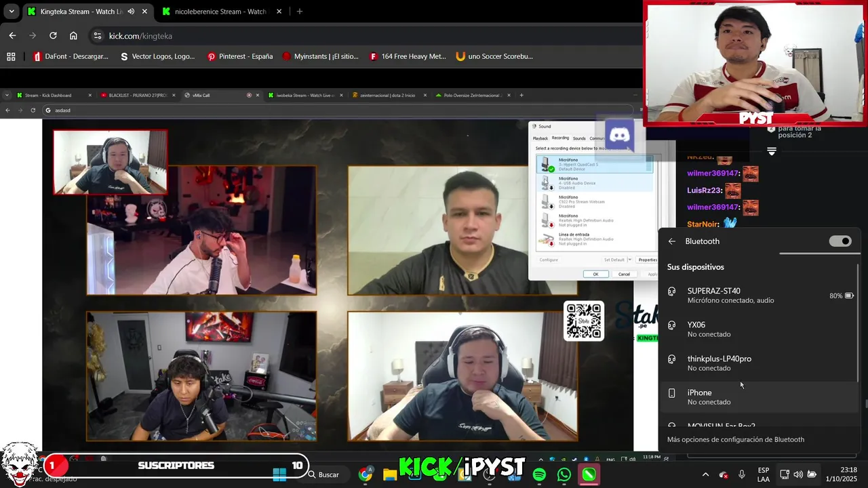Click the headset icon next to SUPERAZ-ST40

pyautogui.click(x=671, y=291)
